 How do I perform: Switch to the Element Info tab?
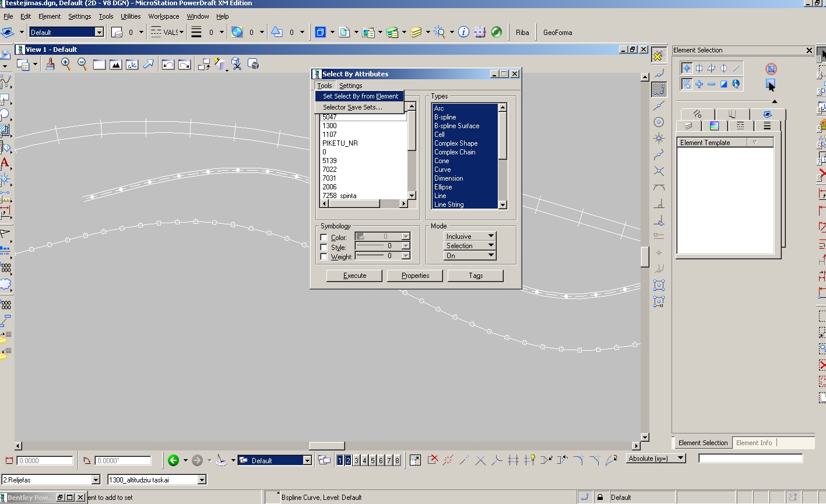coord(754,443)
